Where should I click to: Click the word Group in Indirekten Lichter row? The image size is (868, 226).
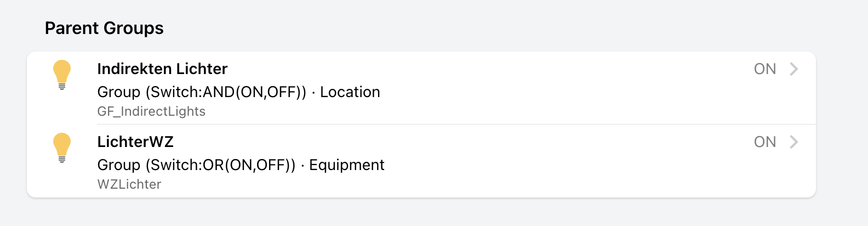click(119, 92)
